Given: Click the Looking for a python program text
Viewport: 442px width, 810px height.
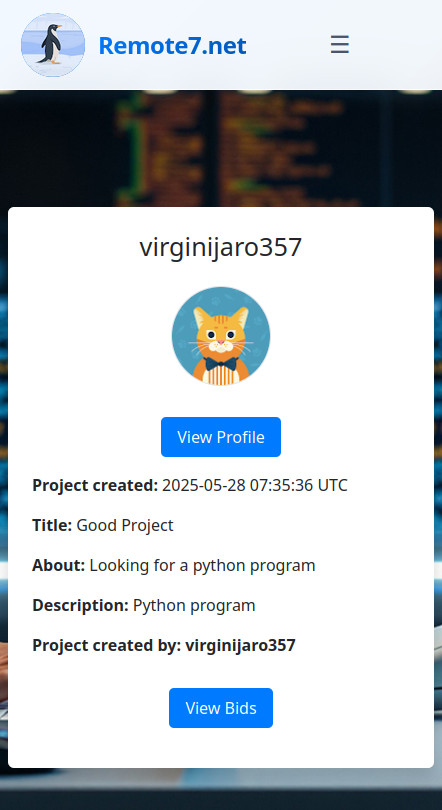Looking at the screenshot, I should tap(202, 566).
